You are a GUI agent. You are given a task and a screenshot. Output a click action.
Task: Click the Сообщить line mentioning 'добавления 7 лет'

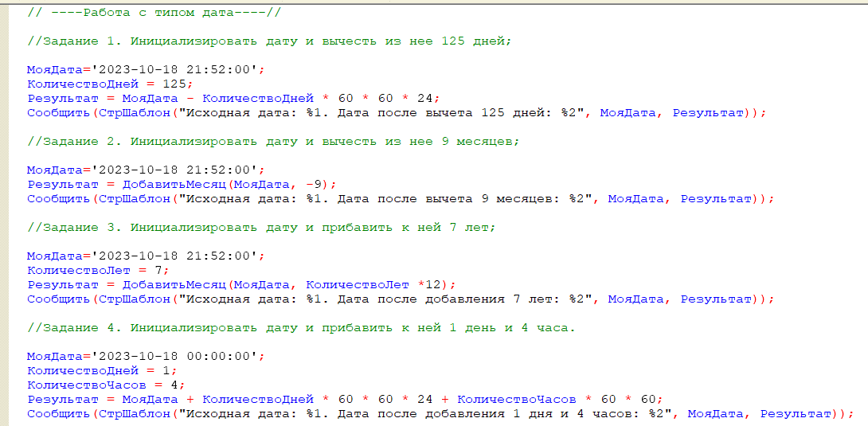pyautogui.click(x=401, y=299)
